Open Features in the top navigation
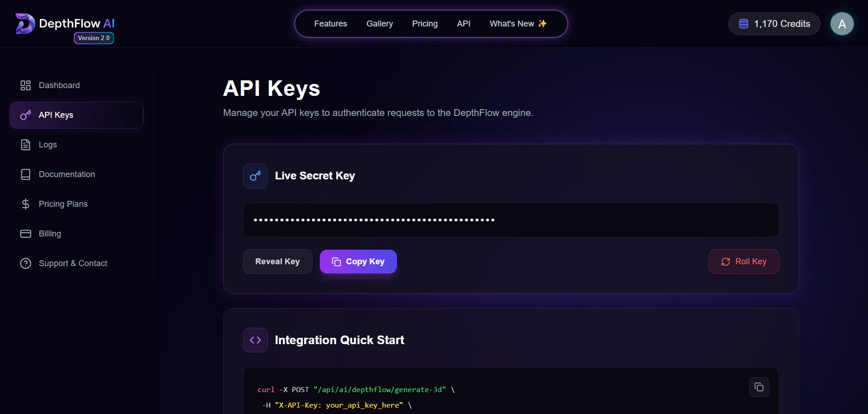The image size is (868, 414). [331, 24]
